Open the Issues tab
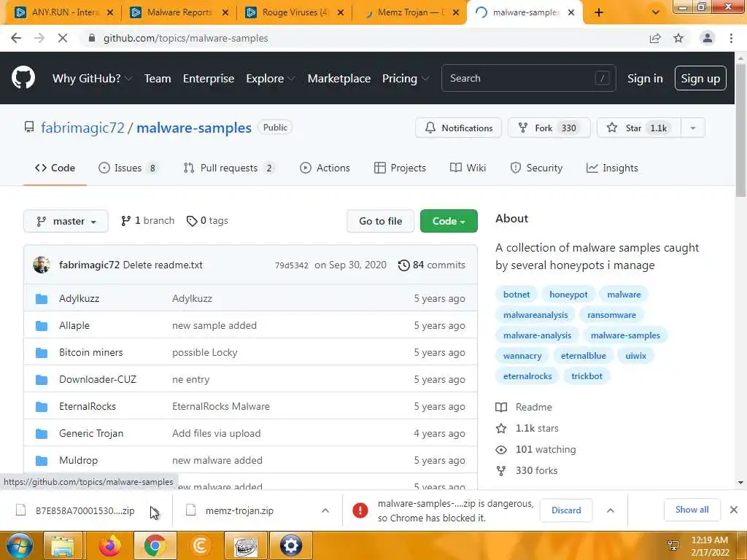This screenshot has height=560, width=747. click(128, 168)
